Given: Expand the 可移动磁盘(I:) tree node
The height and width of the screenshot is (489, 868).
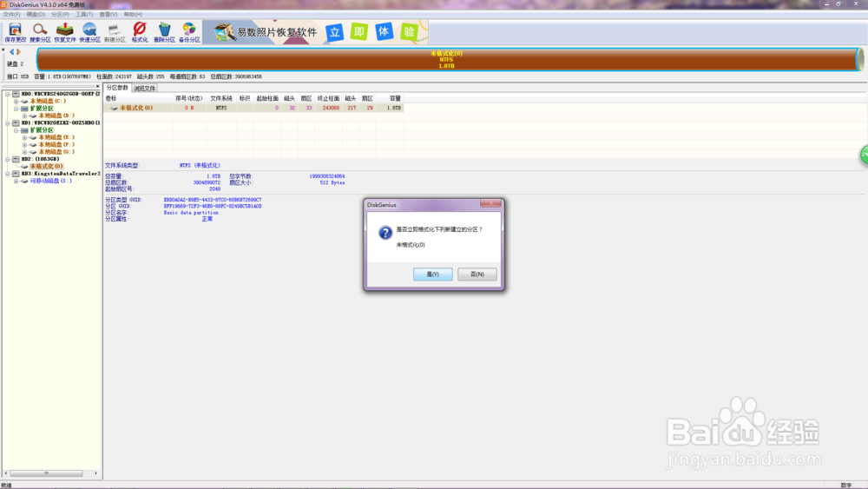Looking at the screenshot, I should click(16, 181).
